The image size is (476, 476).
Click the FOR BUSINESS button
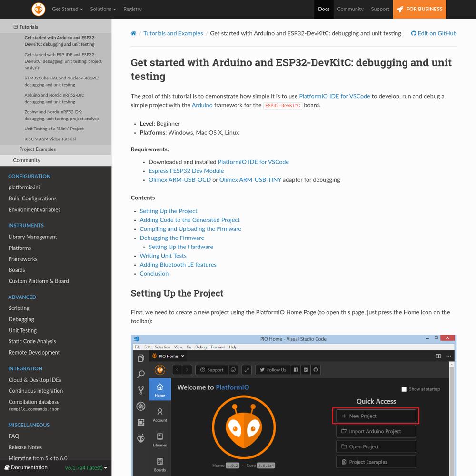419,9
